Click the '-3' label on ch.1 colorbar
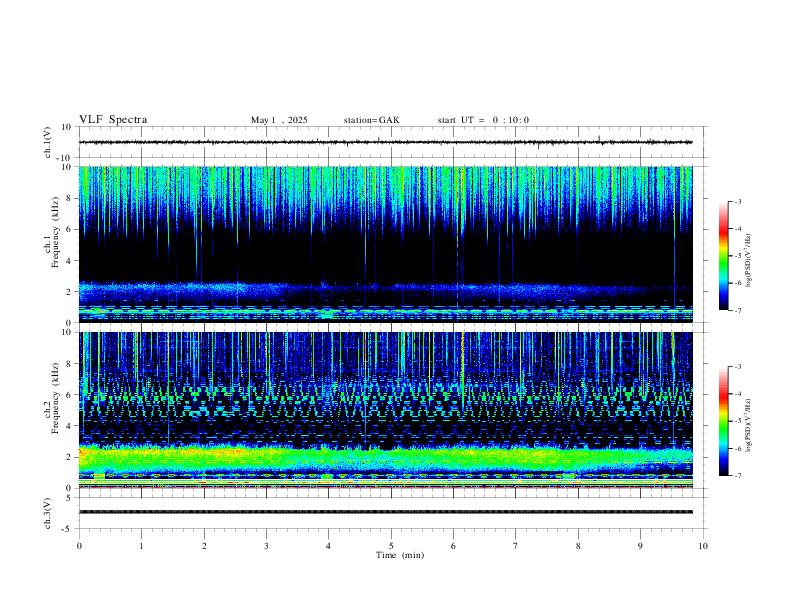 pyautogui.click(x=738, y=201)
